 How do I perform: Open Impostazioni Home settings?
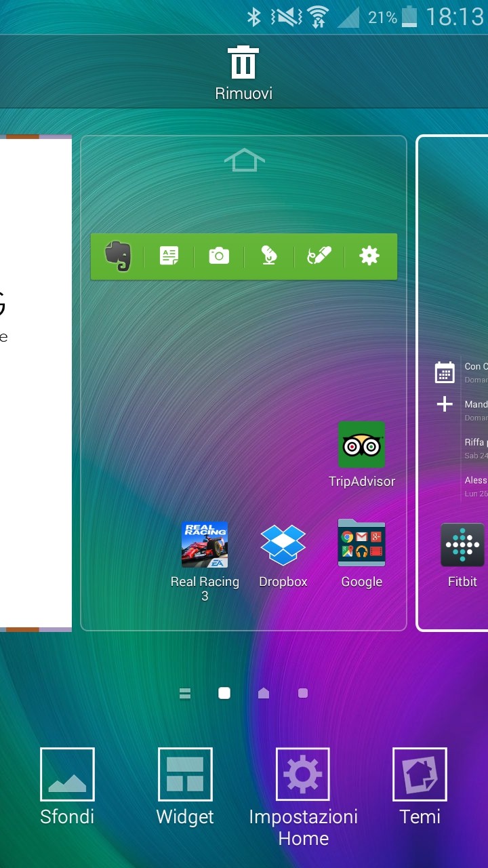click(x=303, y=774)
